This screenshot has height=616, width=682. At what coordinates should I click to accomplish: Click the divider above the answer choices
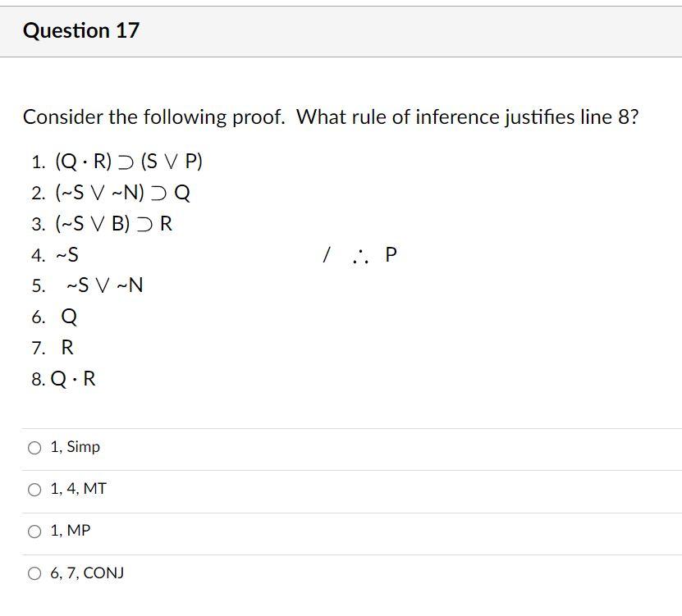tap(341, 428)
